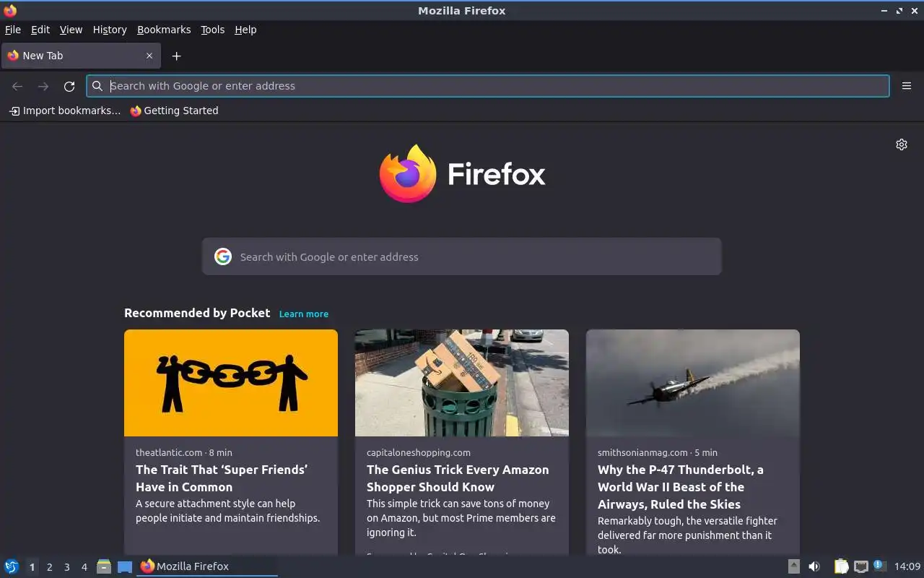Open 'The Trait That Super Friends' headline

[x=222, y=478]
